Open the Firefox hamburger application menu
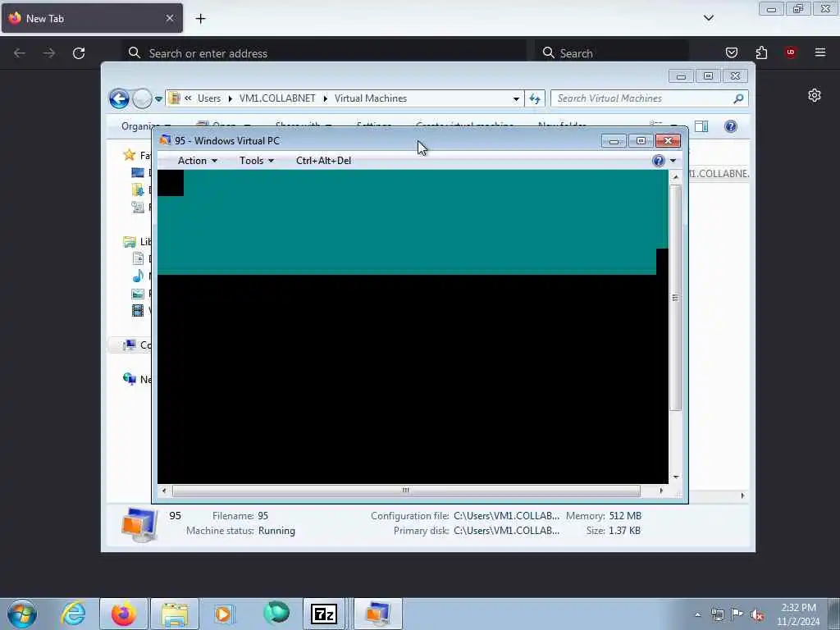 [x=820, y=52]
